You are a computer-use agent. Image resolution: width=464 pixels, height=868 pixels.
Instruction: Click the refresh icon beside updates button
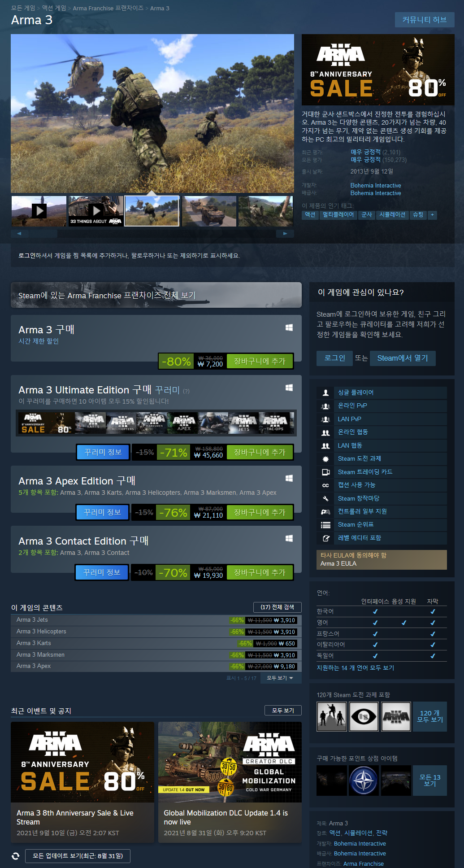click(x=16, y=856)
